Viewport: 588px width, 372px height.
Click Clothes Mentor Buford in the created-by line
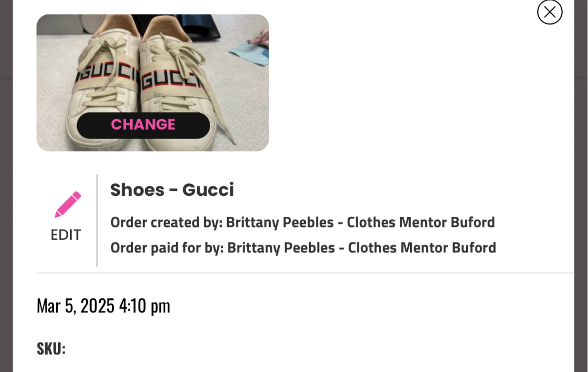[x=421, y=223]
